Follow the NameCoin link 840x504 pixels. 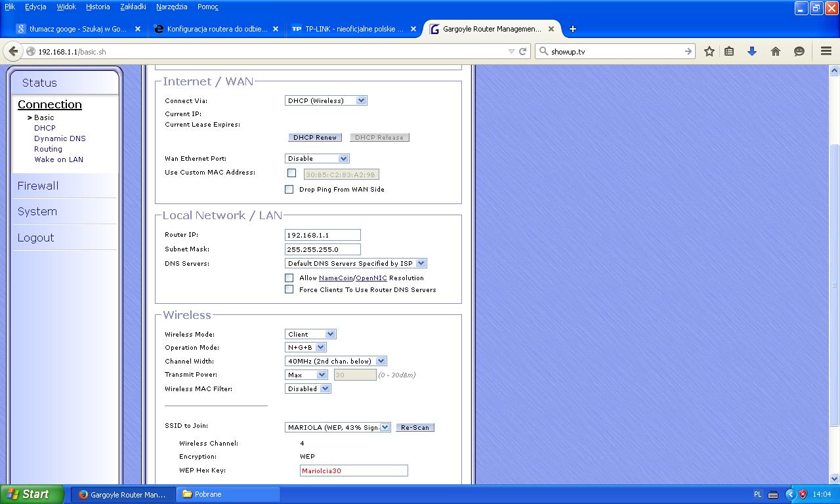[336, 278]
